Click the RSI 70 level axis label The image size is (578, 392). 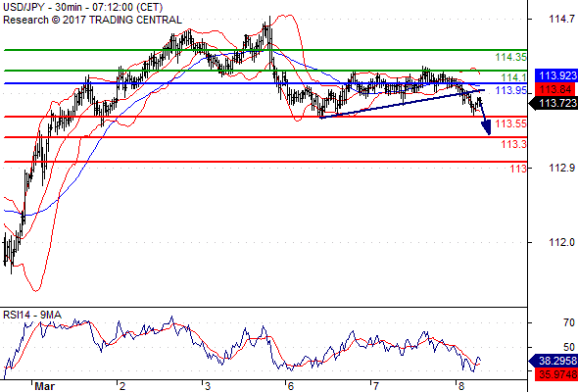click(569, 322)
